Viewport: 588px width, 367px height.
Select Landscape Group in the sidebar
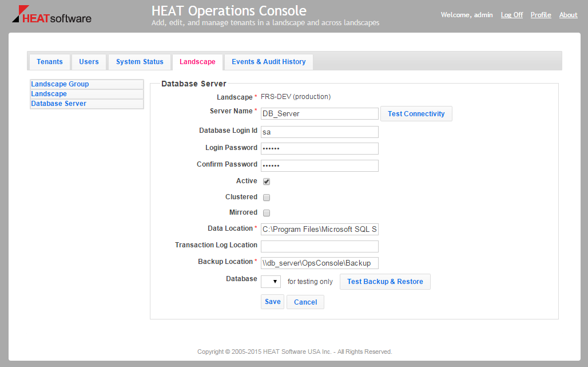(x=60, y=84)
